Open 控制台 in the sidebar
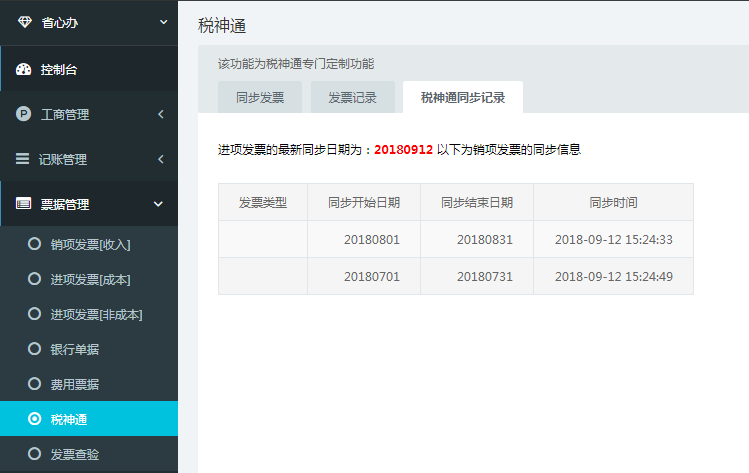The width and height of the screenshot is (749, 473). coord(59,70)
